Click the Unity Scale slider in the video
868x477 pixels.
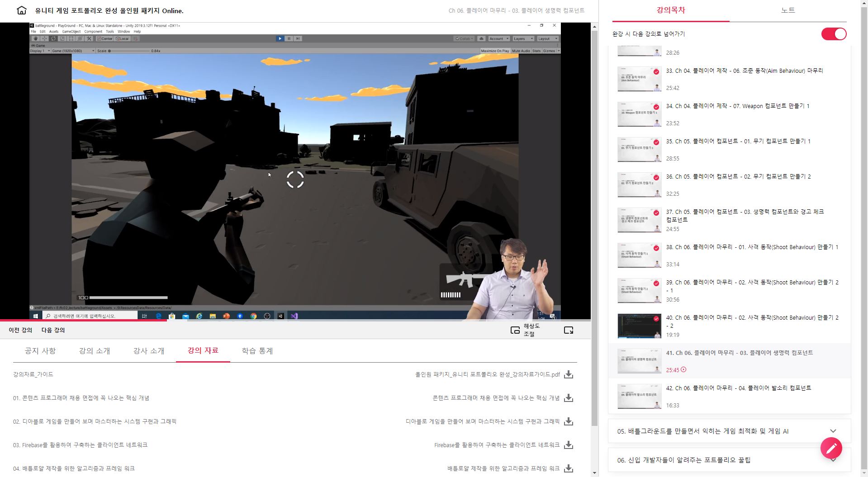[x=130, y=51]
